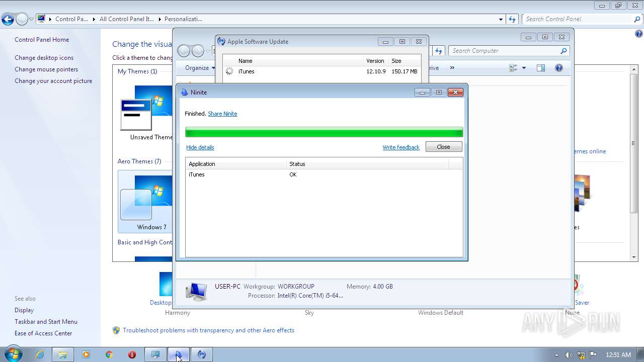Open recent pages dropdown in Control Panel
644x362 pixels.
[x=31, y=20]
